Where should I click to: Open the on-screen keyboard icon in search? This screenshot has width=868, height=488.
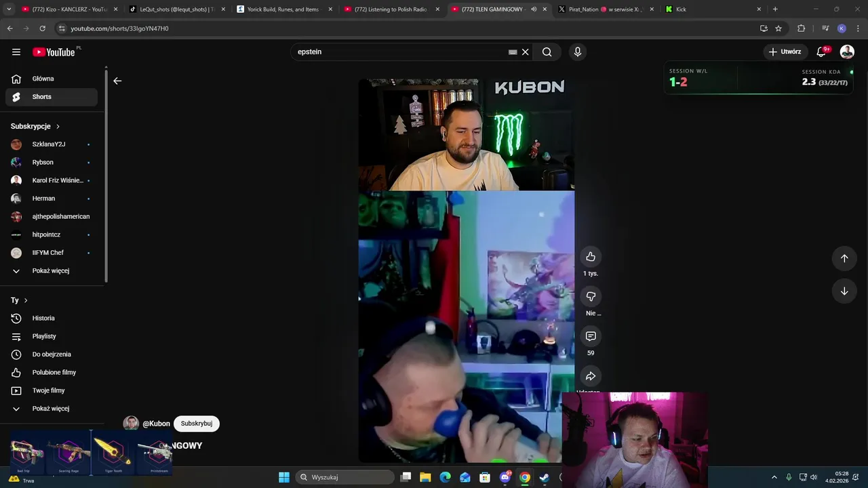(x=513, y=52)
